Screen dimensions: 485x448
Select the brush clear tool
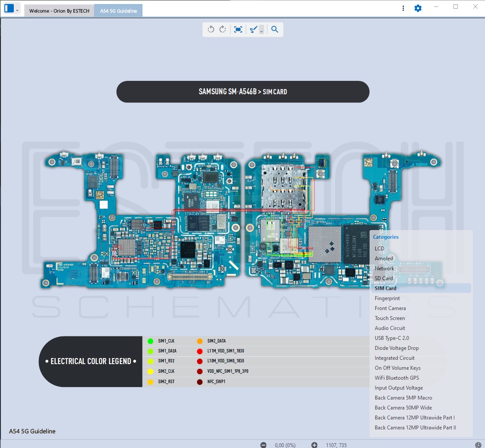click(x=253, y=29)
